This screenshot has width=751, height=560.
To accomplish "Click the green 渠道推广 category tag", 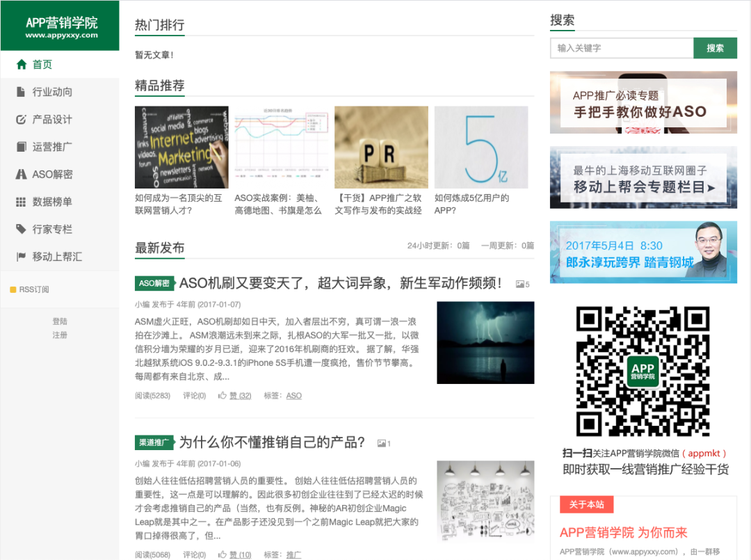I will (x=154, y=442).
